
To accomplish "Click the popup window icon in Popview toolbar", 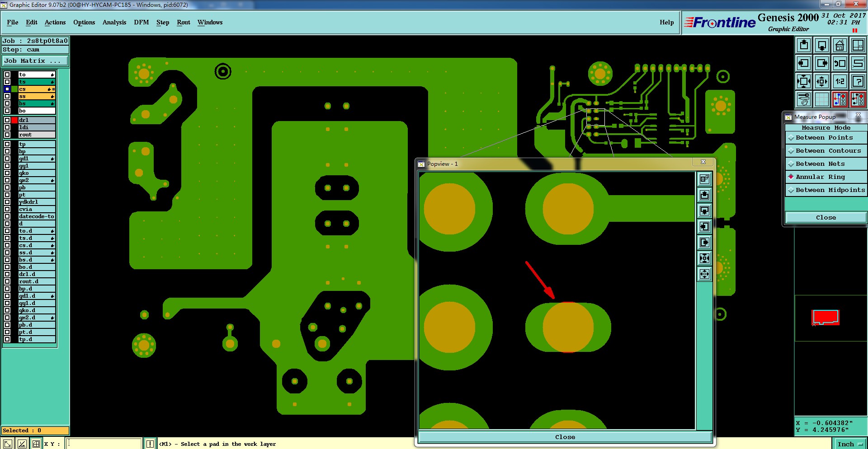I will [704, 179].
